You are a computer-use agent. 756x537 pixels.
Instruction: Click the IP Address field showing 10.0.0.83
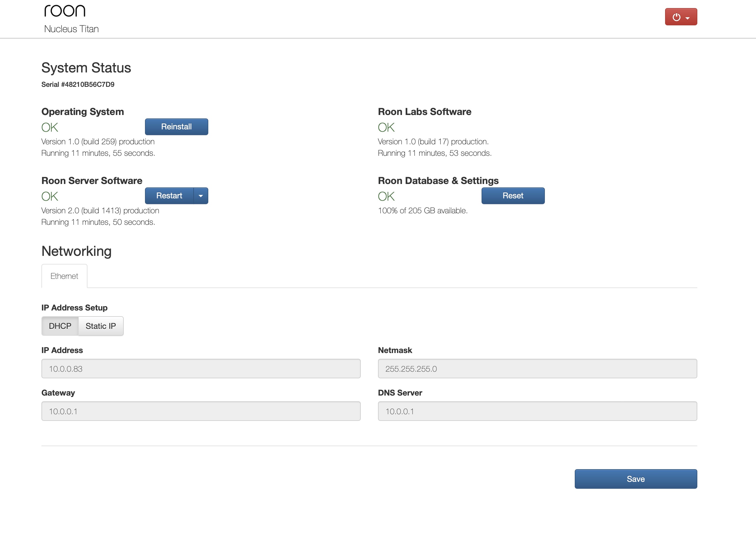201,369
